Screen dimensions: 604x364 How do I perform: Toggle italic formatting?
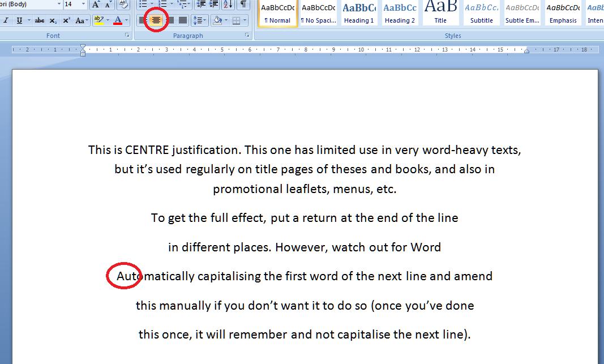click(x=6, y=20)
